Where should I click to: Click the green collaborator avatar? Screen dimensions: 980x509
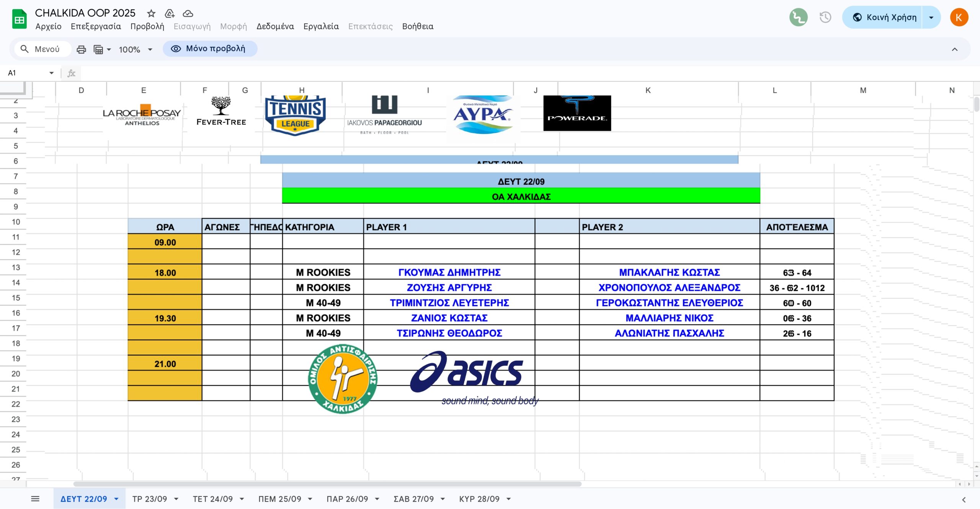799,17
